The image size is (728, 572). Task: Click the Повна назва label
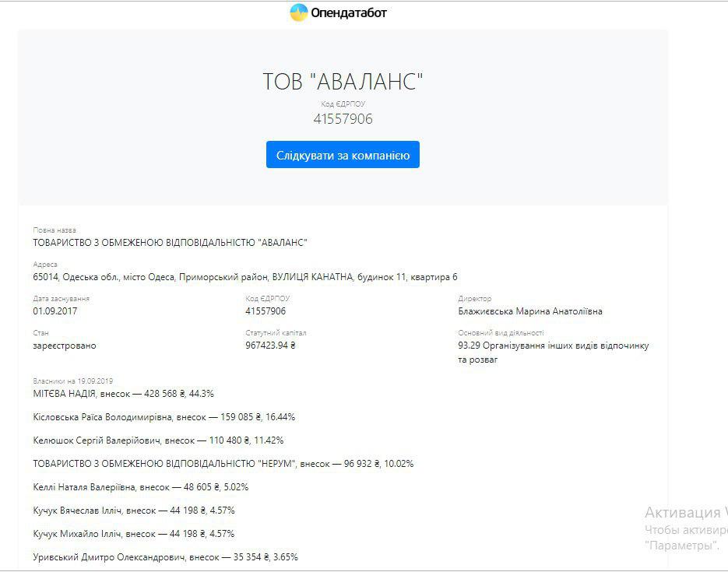pos(55,230)
